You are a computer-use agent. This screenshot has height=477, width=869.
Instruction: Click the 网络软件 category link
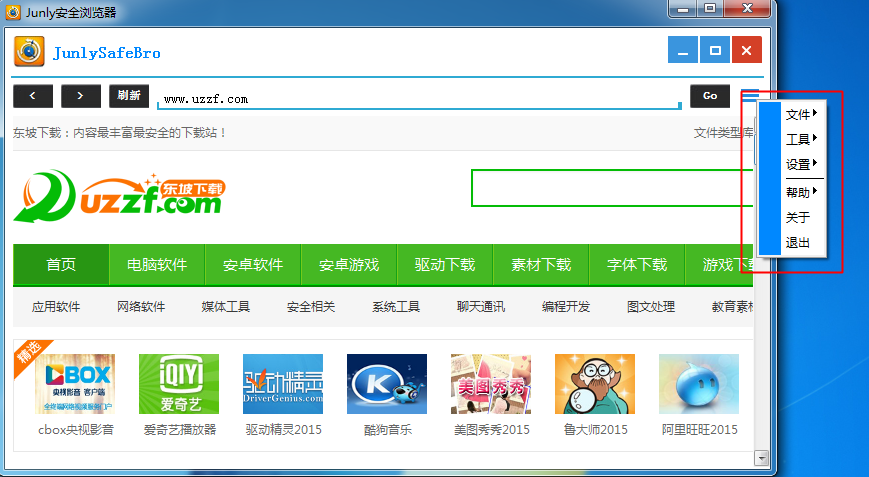(x=141, y=307)
